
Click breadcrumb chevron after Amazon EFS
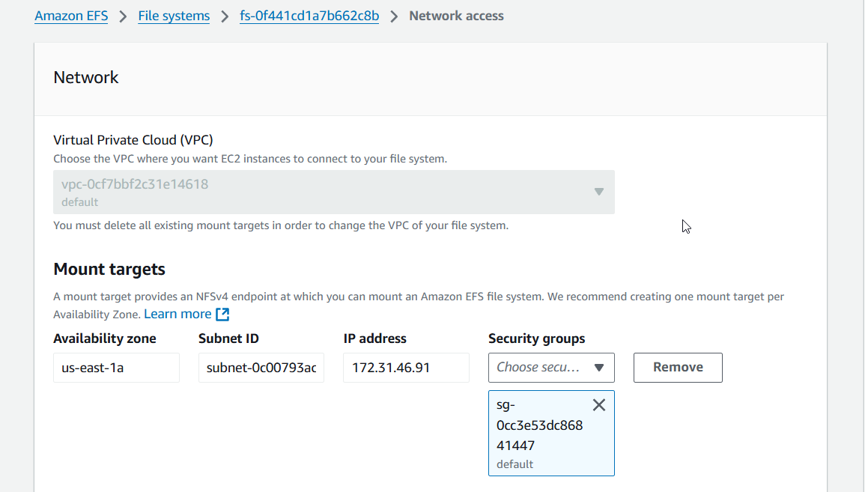[x=123, y=16]
